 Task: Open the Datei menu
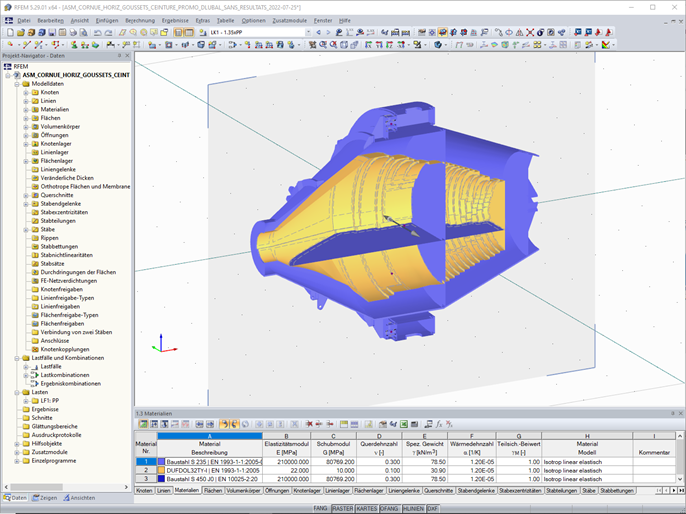pos(24,21)
